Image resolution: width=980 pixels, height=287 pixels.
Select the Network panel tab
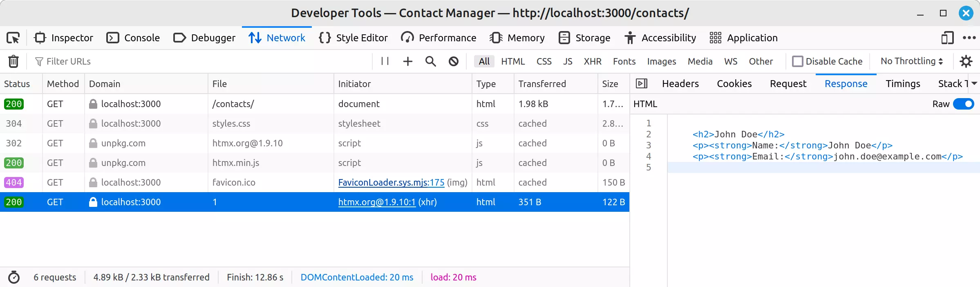[277, 38]
